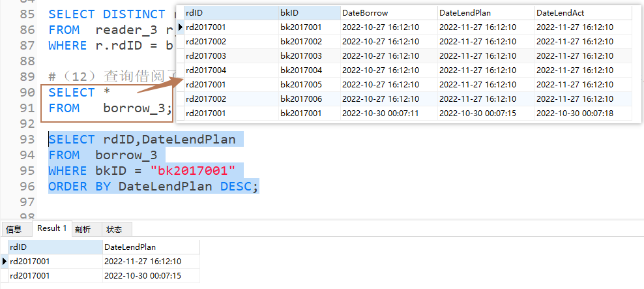This screenshot has width=644, height=289.
Task: Click DateLendPlan column header in Result 1
Action: coord(151,247)
